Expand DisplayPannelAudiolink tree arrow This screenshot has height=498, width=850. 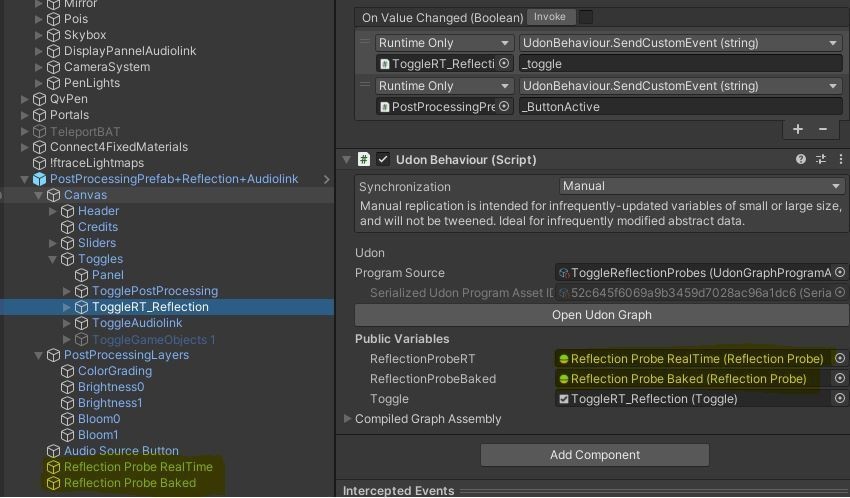tap(38, 51)
